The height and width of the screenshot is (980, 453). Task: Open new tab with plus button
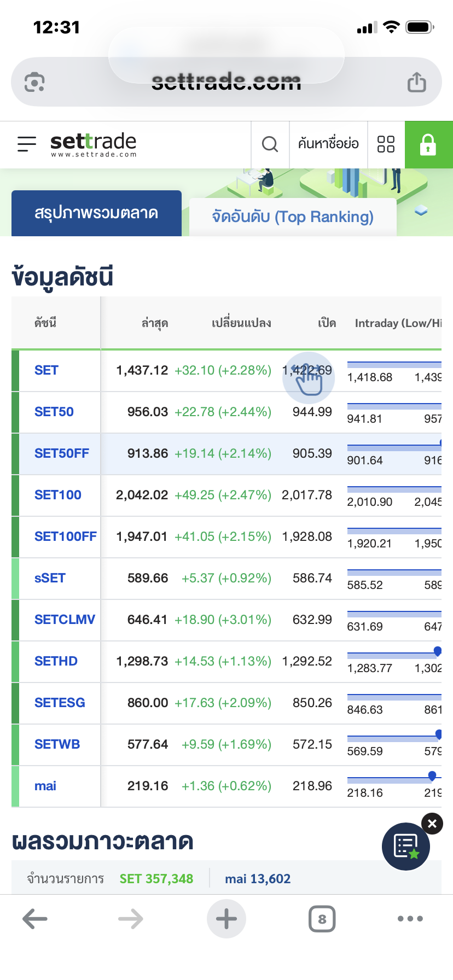click(x=226, y=919)
